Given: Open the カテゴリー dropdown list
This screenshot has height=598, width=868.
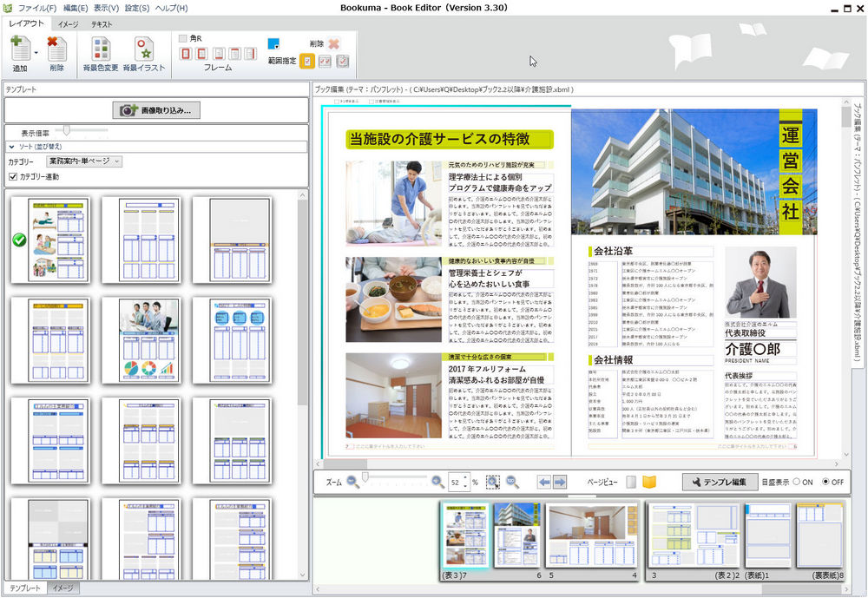Looking at the screenshot, I should pyautogui.click(x=84, y=161).
